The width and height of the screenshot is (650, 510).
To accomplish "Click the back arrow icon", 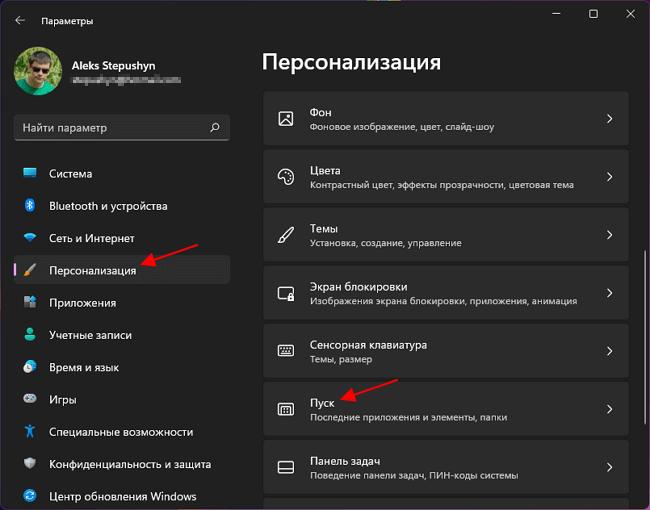I will click(20, 20).
